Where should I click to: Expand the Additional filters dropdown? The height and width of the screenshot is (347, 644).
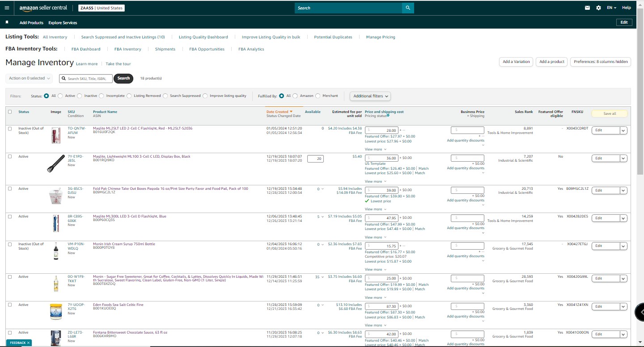pos(370,96)
